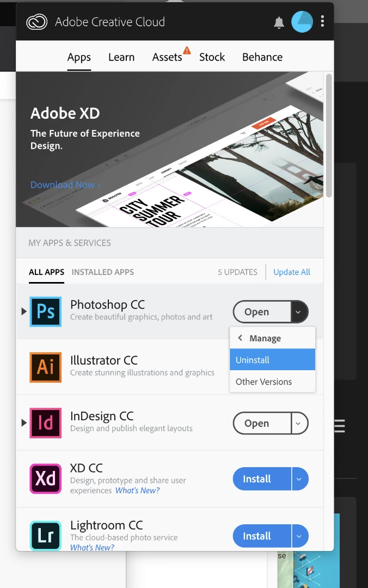Image resolution: width=368 pixels, height=588 pixels.
Task: Open the notifications bell
Action: tap(279, 22)
